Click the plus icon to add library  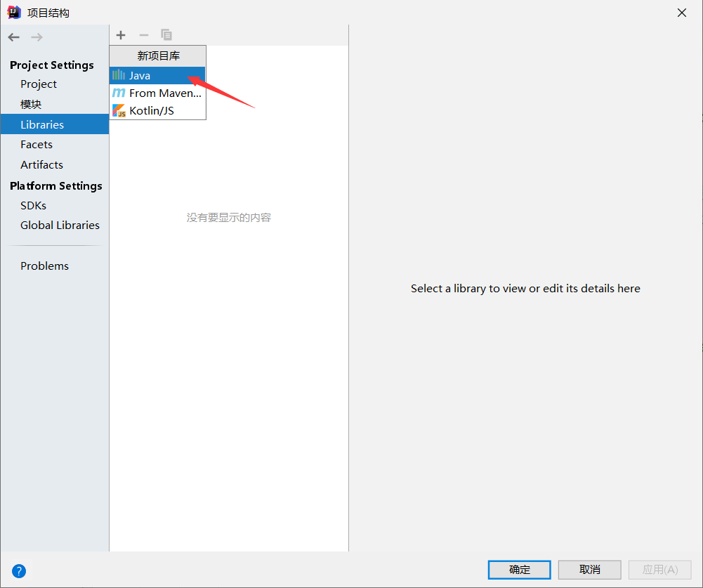[121, 35]
